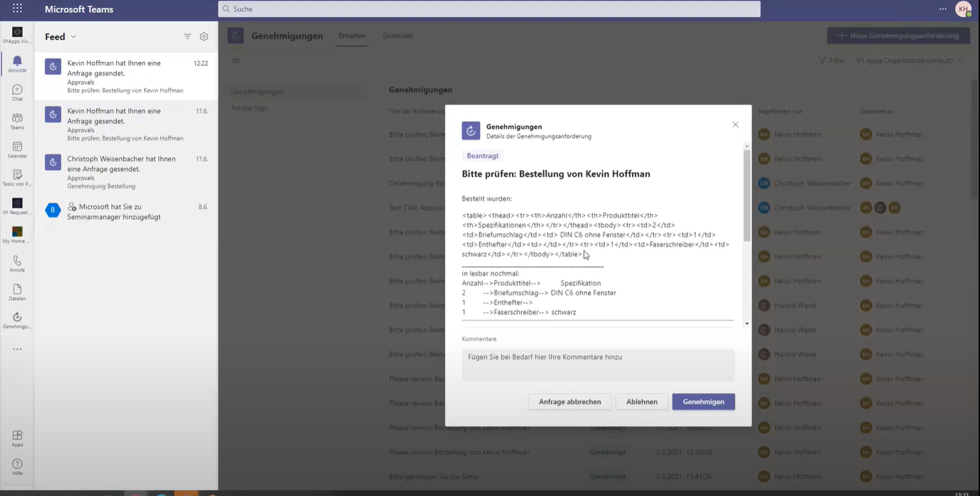This screenshot has width=980, height=496.
Task: Click dialog scrollbar down arrow
Action: [747, 323]
